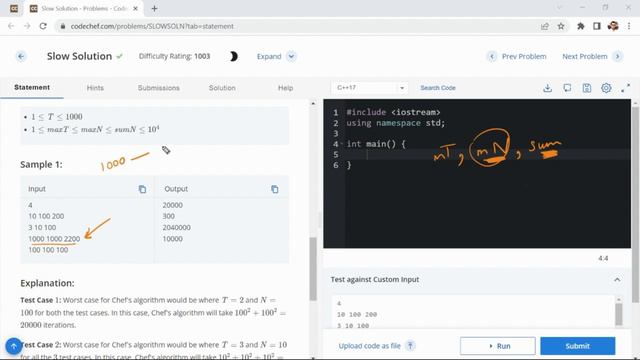Click the share page icon in address bar
Viewport: 640px width, 360px height.
click(544, 26)
